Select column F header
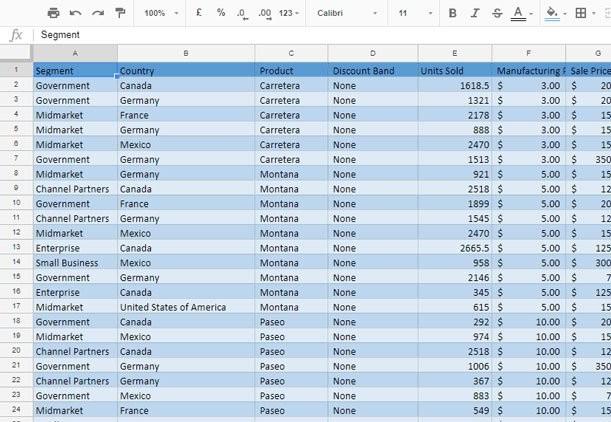The image size is (611, 422). pyautogui.click(x=528, y=53)
